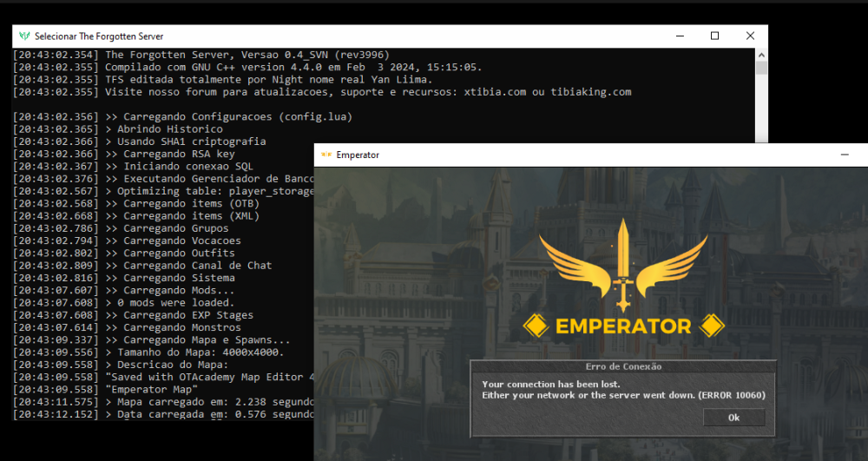Image resolution: width=868 pixels, height=461 pixels.
Task: Click the 'Your connection has been lost.' message
Action: (x=551, y=384)
